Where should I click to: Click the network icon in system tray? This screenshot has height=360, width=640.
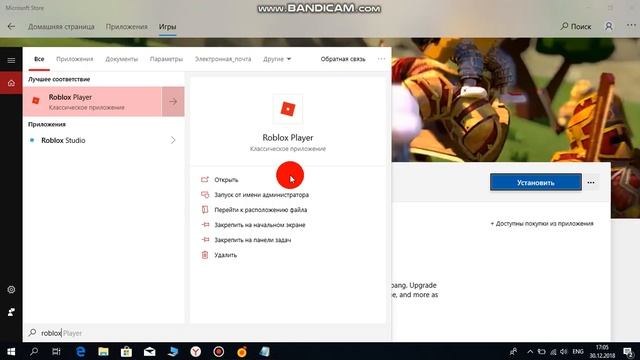tap(553, 352)
